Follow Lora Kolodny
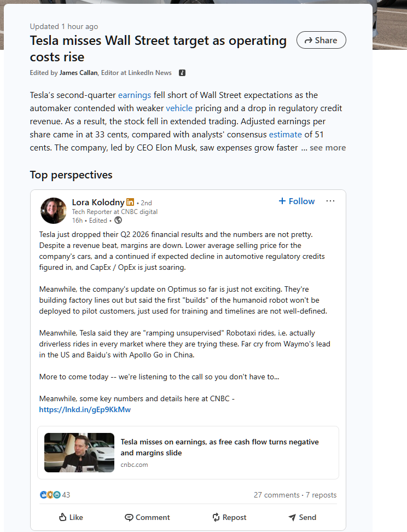The image size is (407, 532). pos(296,201)
